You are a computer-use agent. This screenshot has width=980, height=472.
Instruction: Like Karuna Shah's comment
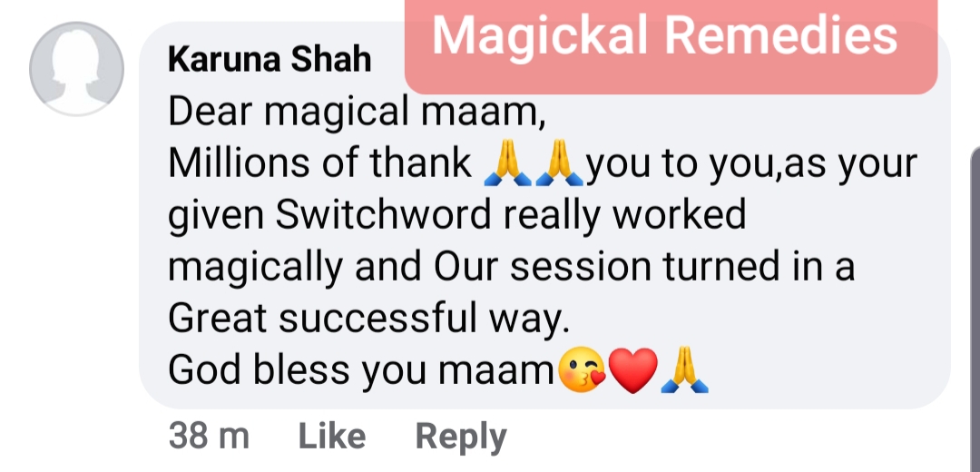332,437
